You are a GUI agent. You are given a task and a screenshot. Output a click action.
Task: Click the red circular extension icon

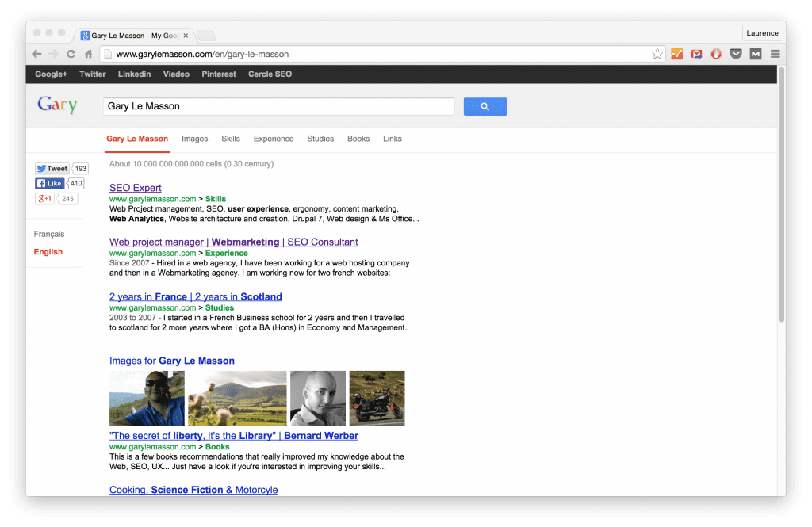coord(716,54)
